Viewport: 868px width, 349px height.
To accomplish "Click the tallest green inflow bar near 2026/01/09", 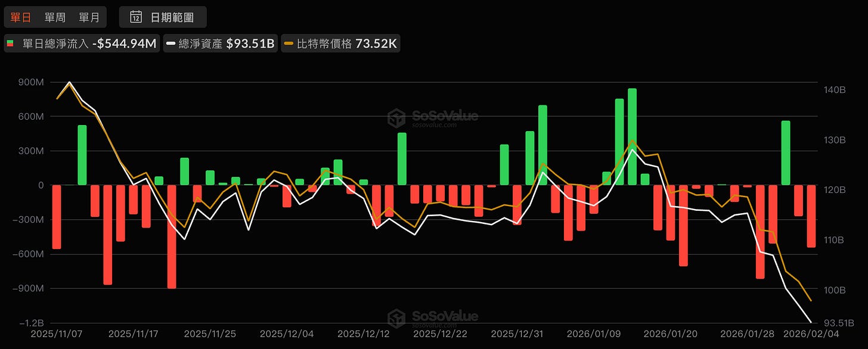I will click(x=631, y=137).
